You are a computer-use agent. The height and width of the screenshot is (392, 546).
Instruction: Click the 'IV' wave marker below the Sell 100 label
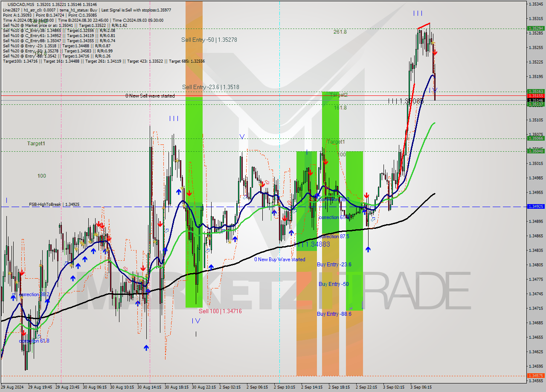pos(196,321)
